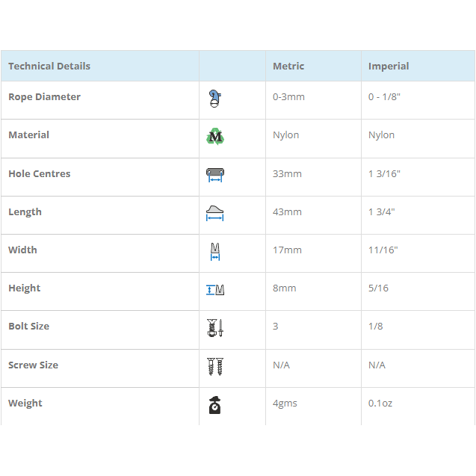
Task: Select the 0-3mm rope diameter value
Action: (288, 97)
